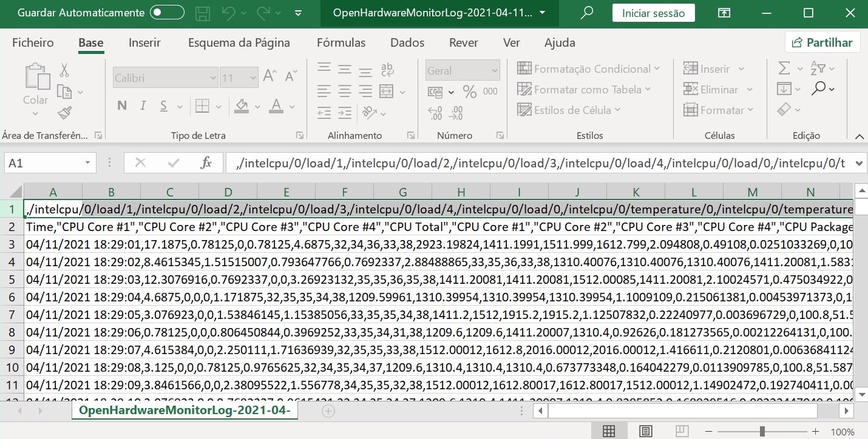Select the OpenHardwareMonitorLog sheet tab
Screen dimensions: 868x439
185,411
